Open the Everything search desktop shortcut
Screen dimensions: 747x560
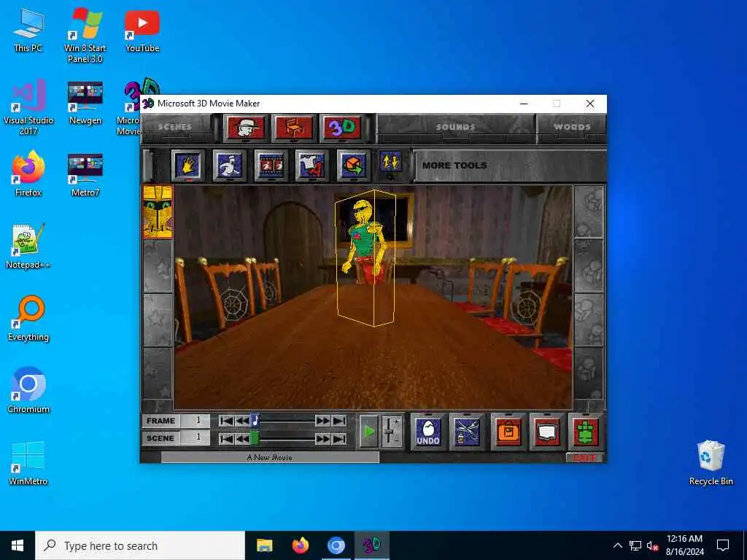click(28, 319)
